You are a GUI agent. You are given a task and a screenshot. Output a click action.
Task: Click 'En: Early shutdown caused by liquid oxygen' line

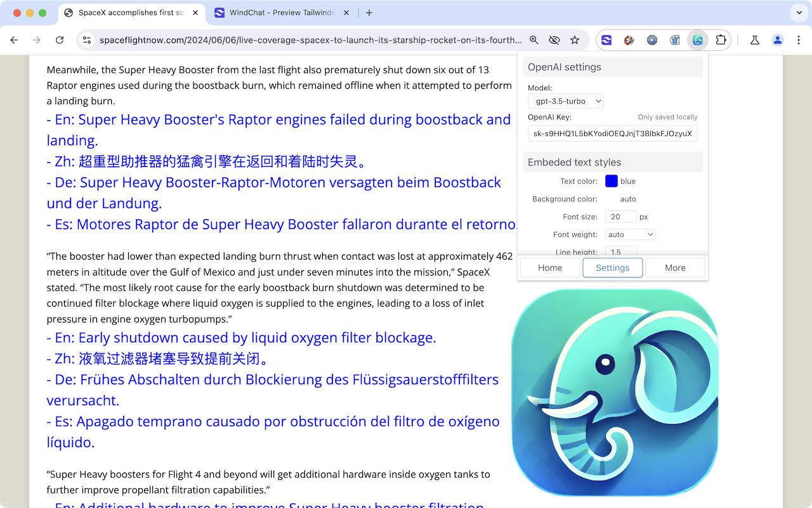(x=242, y=337)
